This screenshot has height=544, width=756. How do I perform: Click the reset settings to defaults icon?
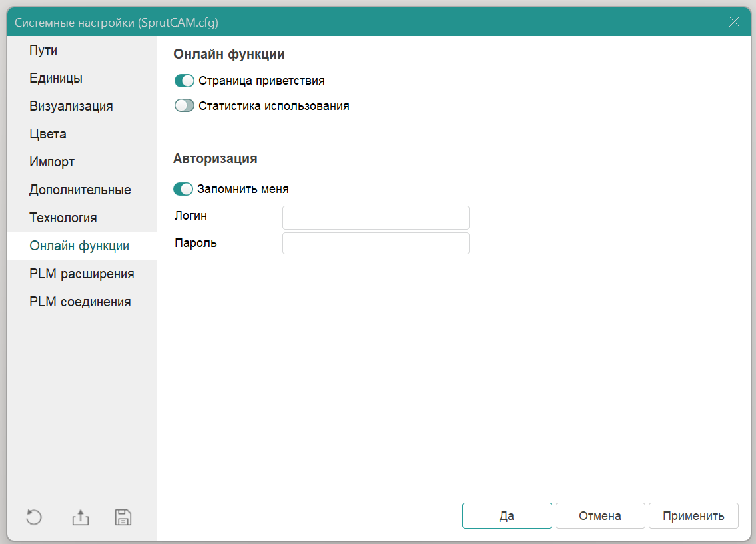coord(33,517)
